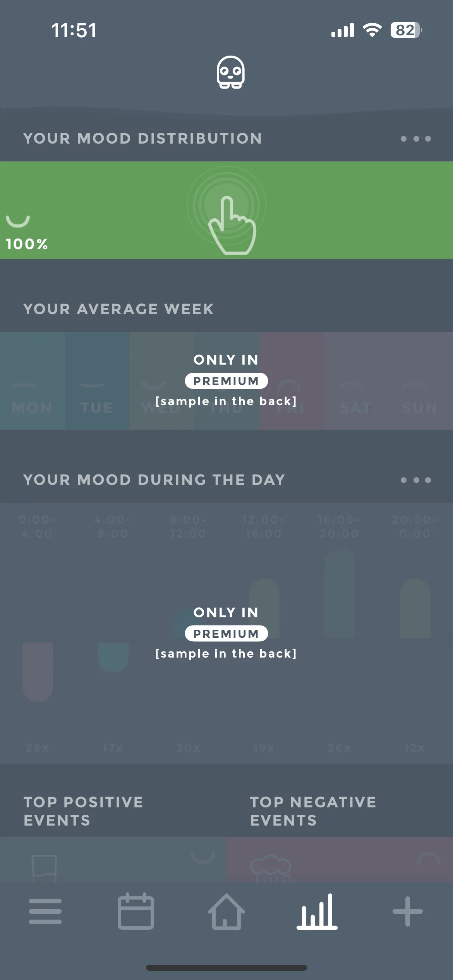The width and height of the screenshot is (453, 980).
Task: Tap the Premium badge in Mood During Day
Action: point(226,634)
